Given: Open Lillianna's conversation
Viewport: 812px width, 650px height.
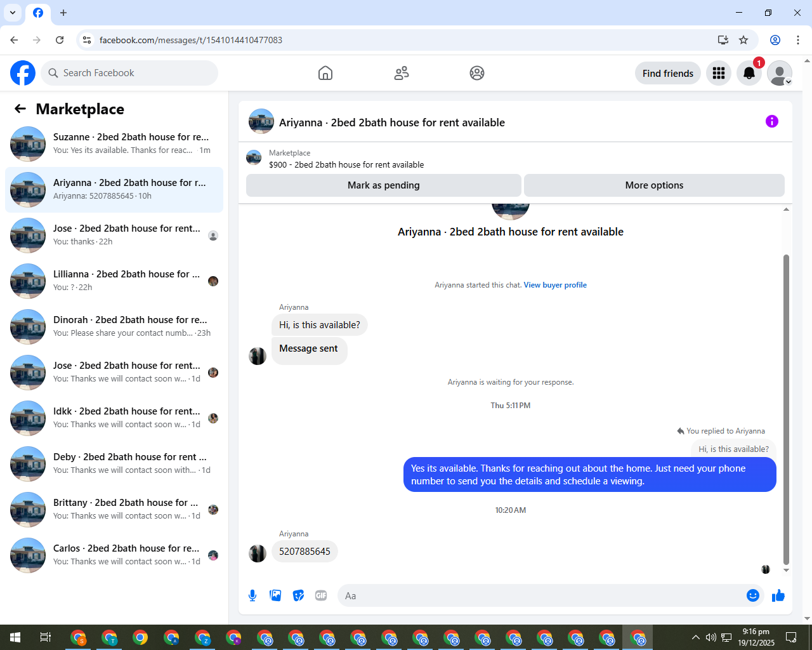Looking at the screenshot, I should click(114, 281).
